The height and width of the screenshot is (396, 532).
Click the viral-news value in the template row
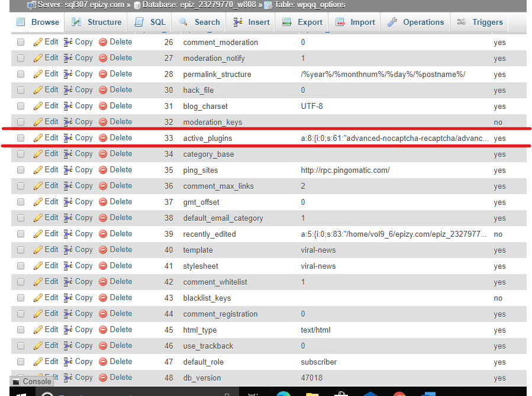pyautogui.click(x=318, y=250)
